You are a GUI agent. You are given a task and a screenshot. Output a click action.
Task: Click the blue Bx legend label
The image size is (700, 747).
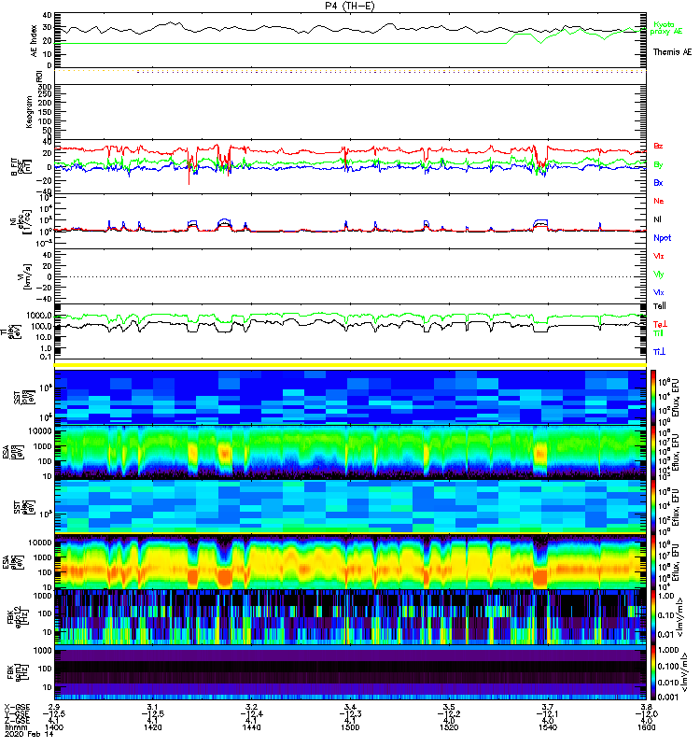click(658, 182)
